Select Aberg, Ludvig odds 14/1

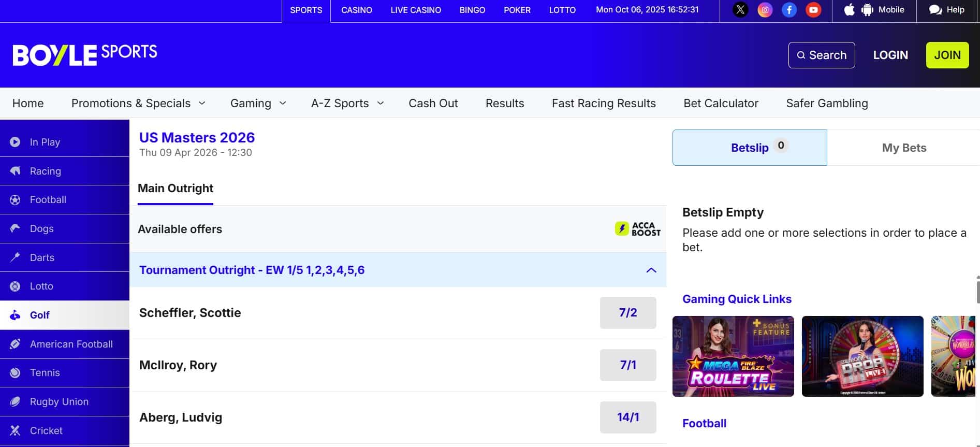(627, 417)
